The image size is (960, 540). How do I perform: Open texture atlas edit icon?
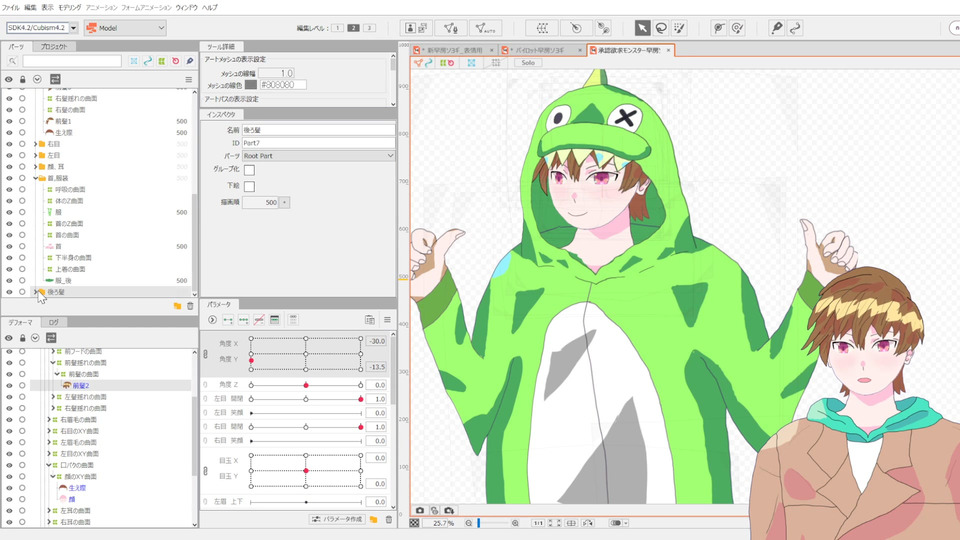416,28
